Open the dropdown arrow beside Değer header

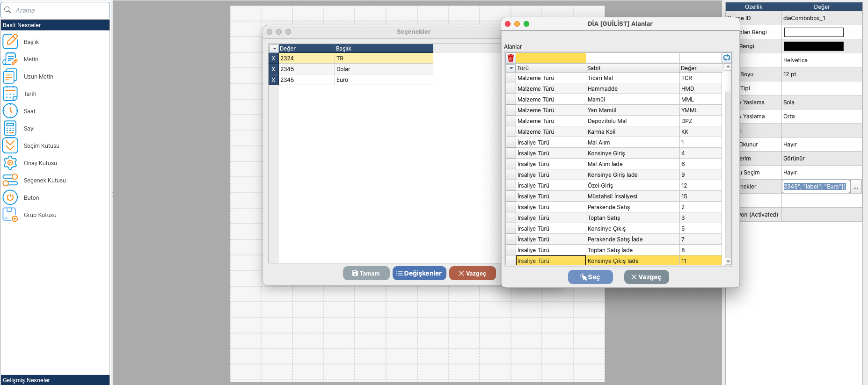coord(274,49)
